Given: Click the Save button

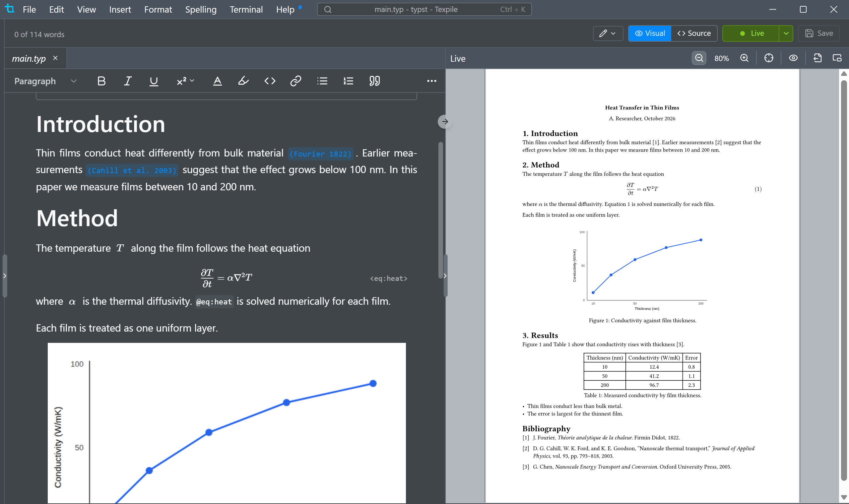Looking at the screenshot, I should click(819, 33).
